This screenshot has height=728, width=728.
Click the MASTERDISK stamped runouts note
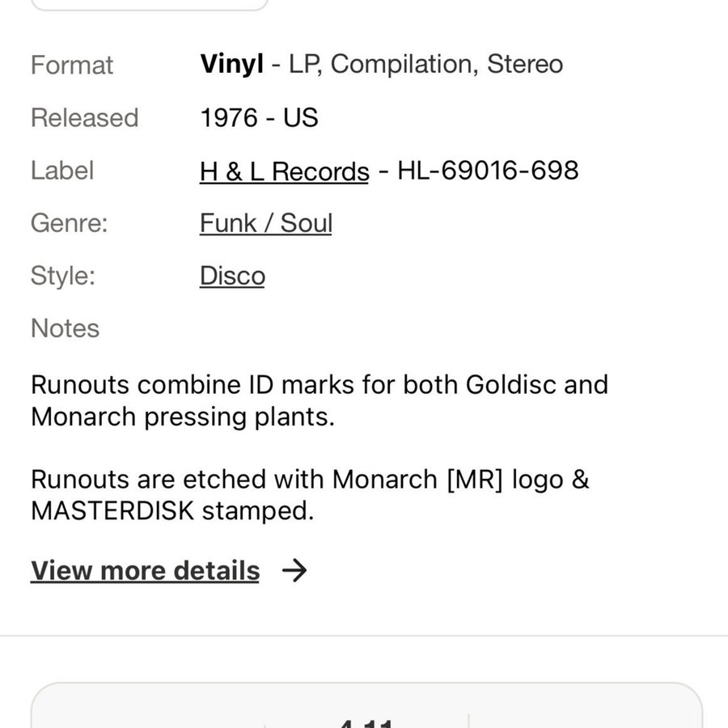(x=310, y=495)
